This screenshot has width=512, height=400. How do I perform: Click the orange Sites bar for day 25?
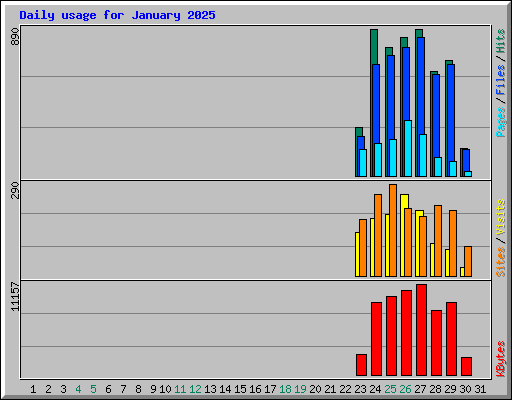(x=393, y=230)
